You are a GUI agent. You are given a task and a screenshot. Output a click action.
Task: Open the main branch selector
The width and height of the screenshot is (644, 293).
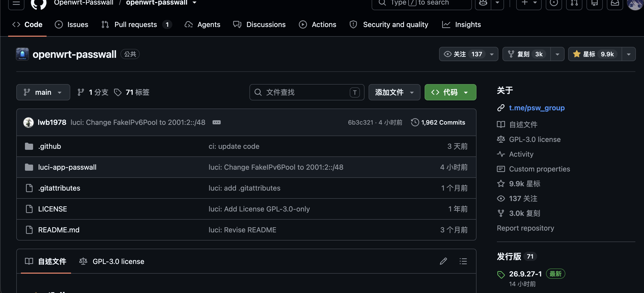point(43,92)
